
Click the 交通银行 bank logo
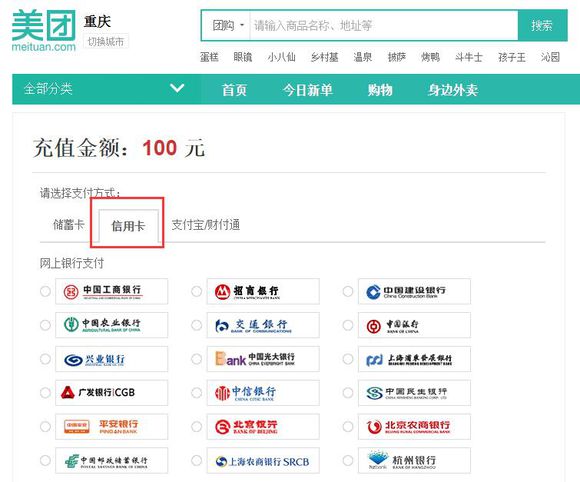tap(263, 325)
